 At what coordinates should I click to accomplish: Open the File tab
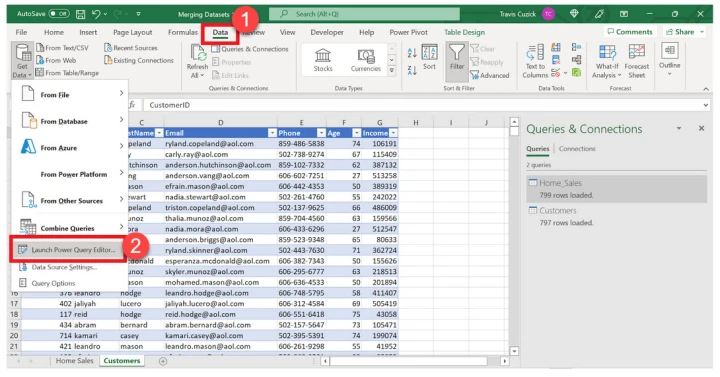click(x=21, y=32)
